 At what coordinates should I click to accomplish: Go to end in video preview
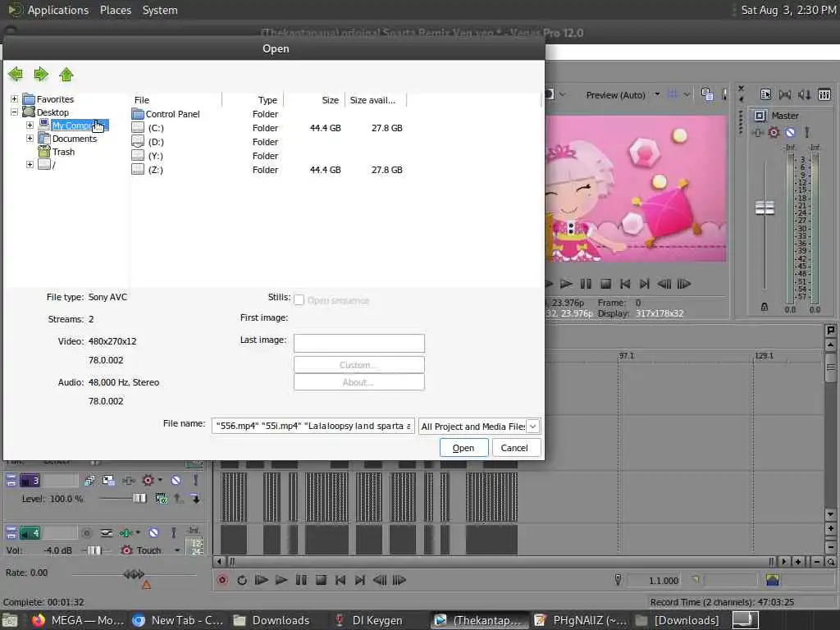645,284
